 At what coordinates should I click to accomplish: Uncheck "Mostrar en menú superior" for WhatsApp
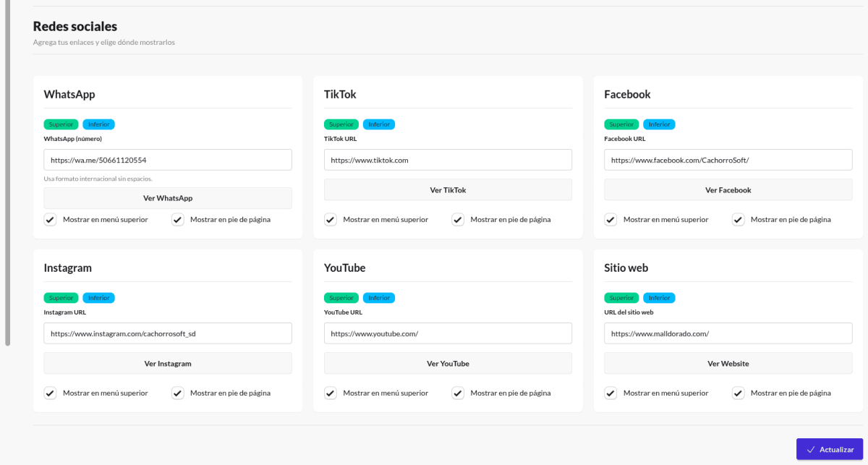tap(50, 219)
